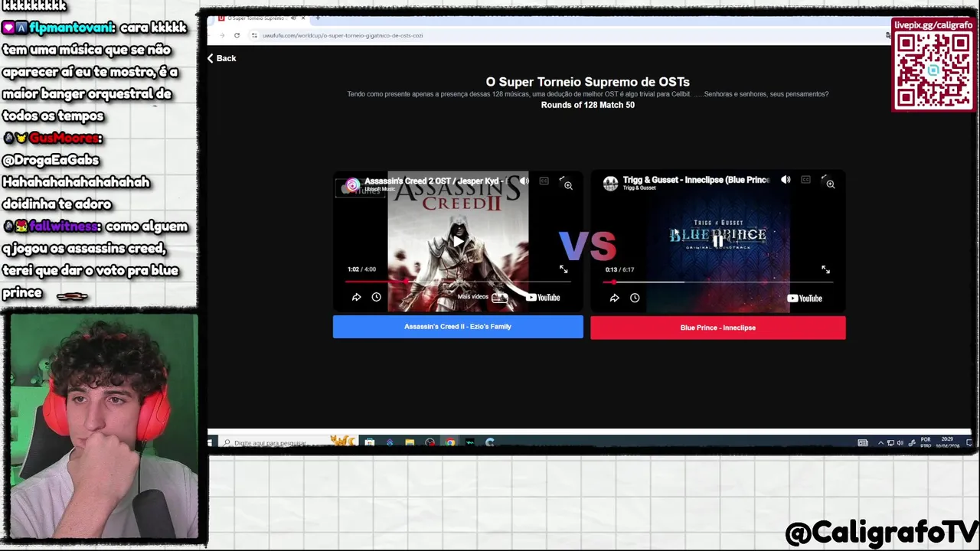Open Google Chrome from the taskbar
Screen dimensions: 980x551
point(450,442)
